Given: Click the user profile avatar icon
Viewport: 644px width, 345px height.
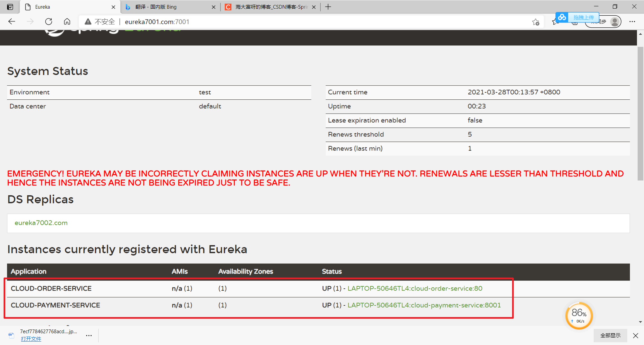Looking at the screenshot, I should 615,22.
